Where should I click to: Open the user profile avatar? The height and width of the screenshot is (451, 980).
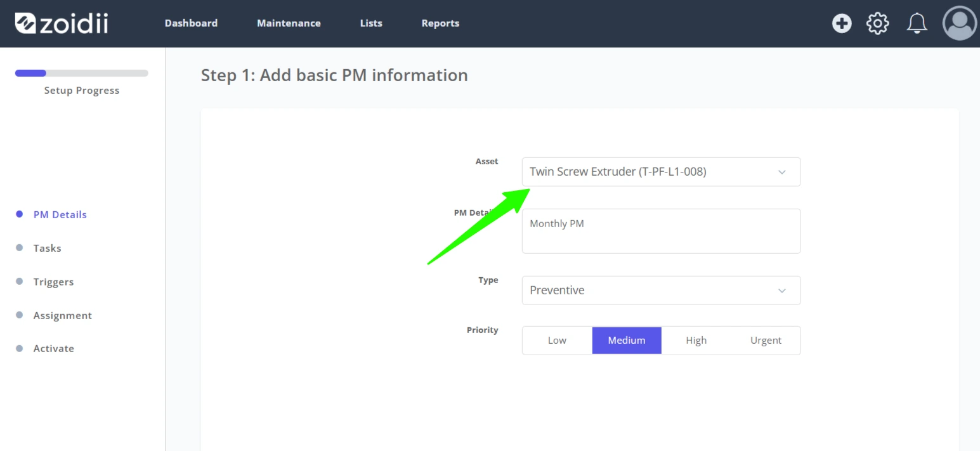960,23
